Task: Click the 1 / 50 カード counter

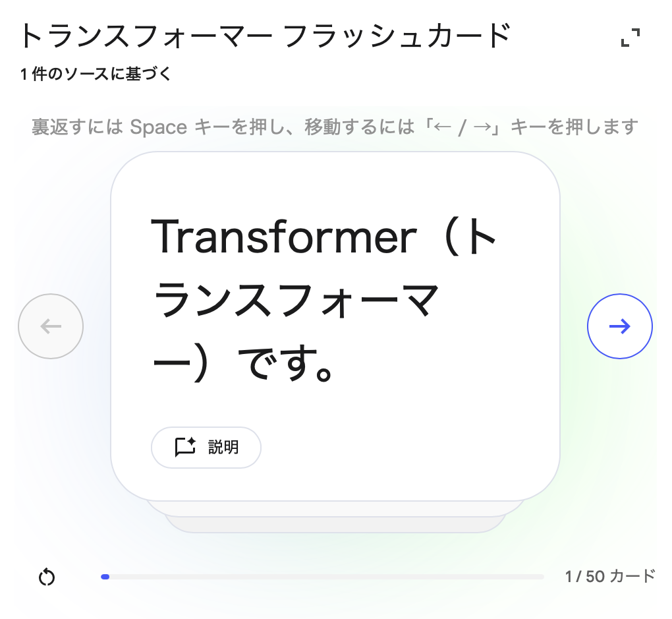Action: (610, 576)
